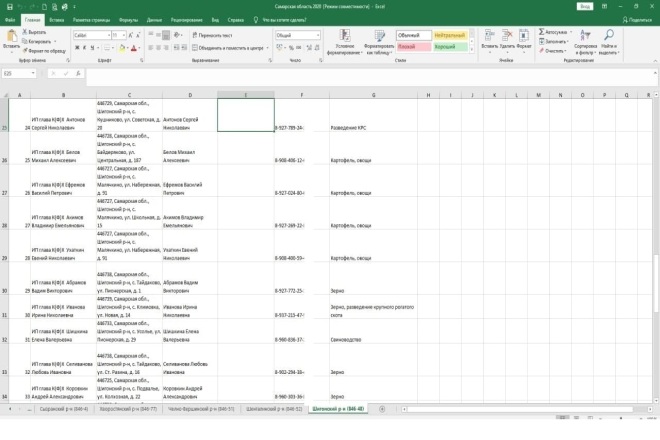Apply the red Bad cell style
Image resolution: width=660 pixels, height=440 pixels.
[x=414, y=47]
